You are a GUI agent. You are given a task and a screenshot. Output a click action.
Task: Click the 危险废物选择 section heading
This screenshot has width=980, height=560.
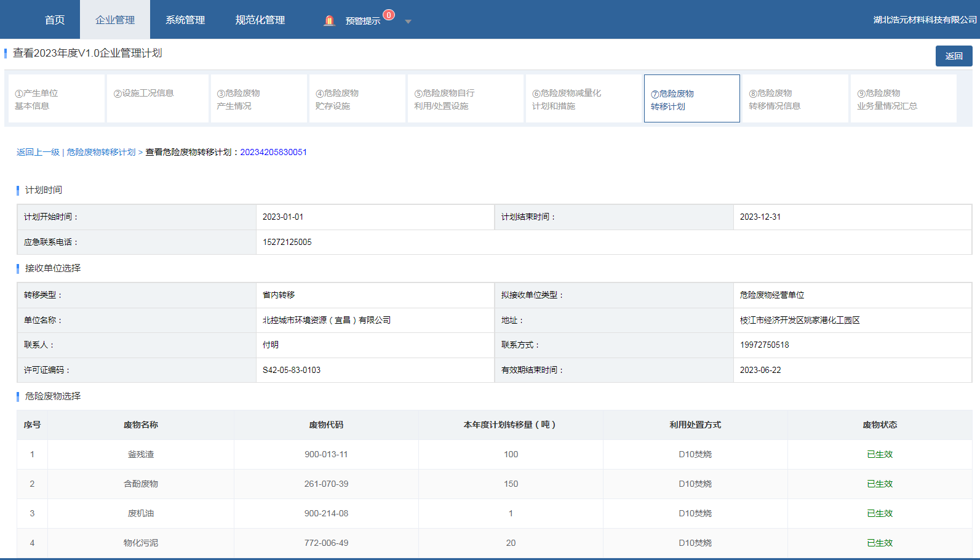click(53, 396)
